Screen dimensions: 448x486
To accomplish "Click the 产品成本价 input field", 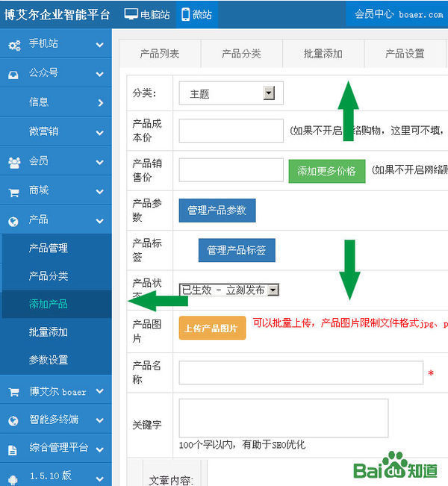I will tap(231, 131).
